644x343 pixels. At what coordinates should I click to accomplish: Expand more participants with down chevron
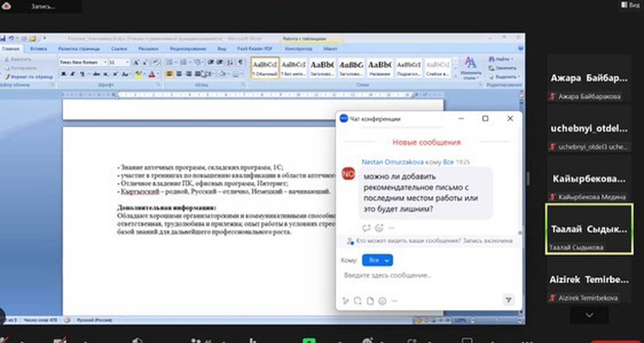point(589,315)
